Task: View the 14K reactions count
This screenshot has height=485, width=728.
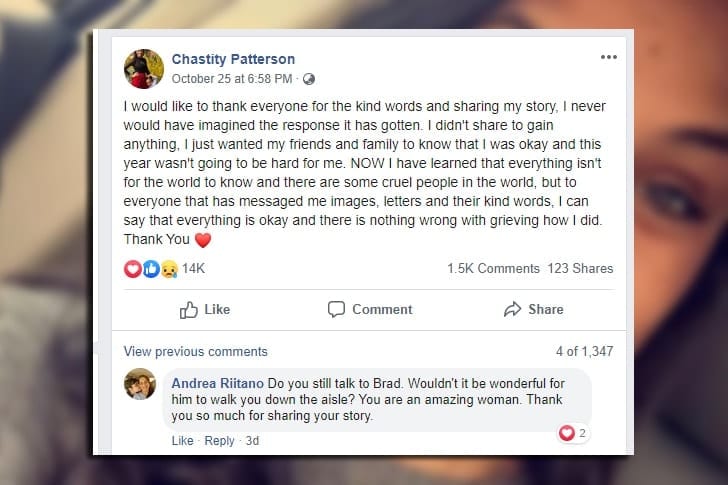Action: point(193,269)
